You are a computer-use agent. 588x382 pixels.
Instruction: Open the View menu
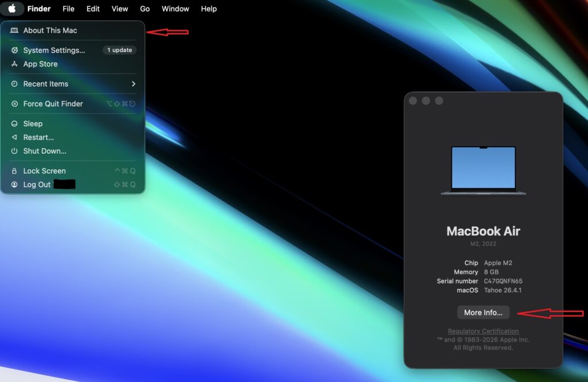click(119, 9)
